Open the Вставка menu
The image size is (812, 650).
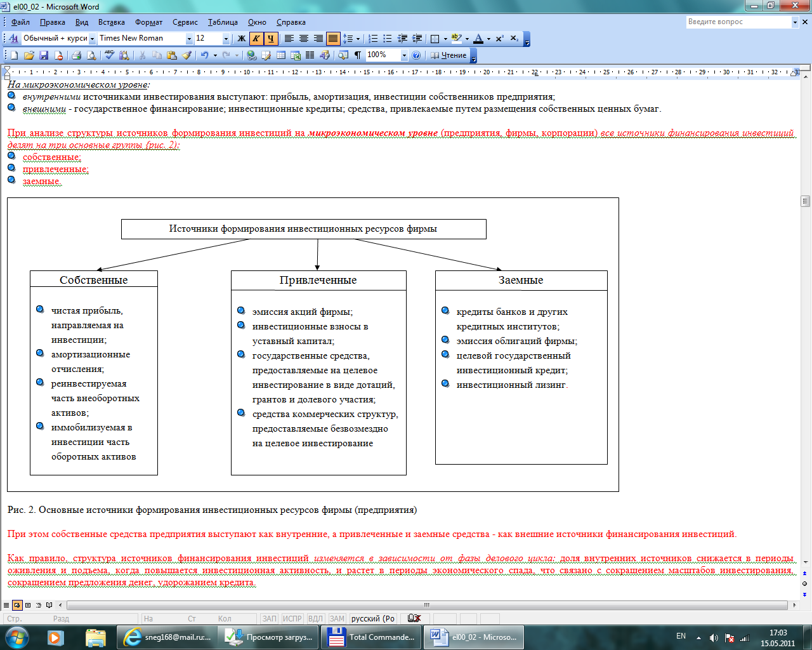point(112,22)
